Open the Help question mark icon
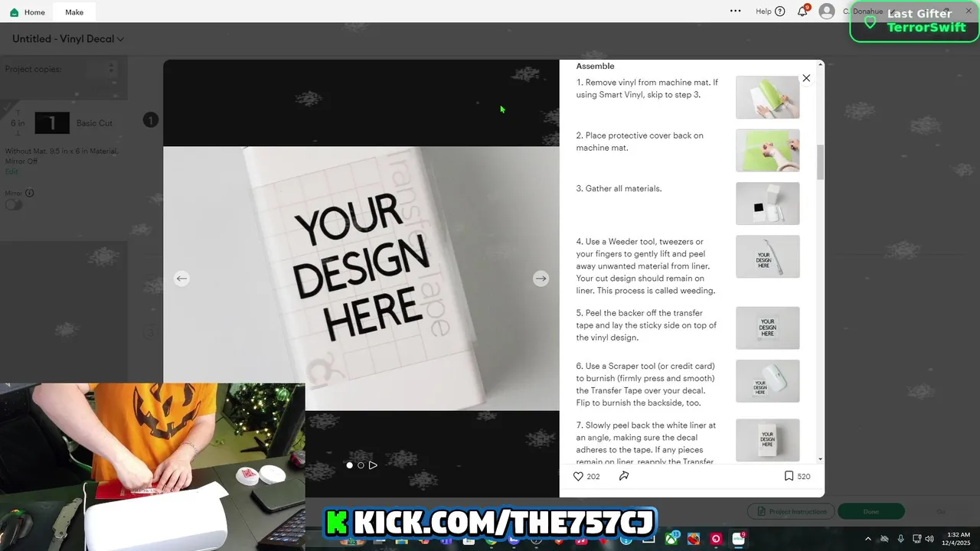 [780, 11]
